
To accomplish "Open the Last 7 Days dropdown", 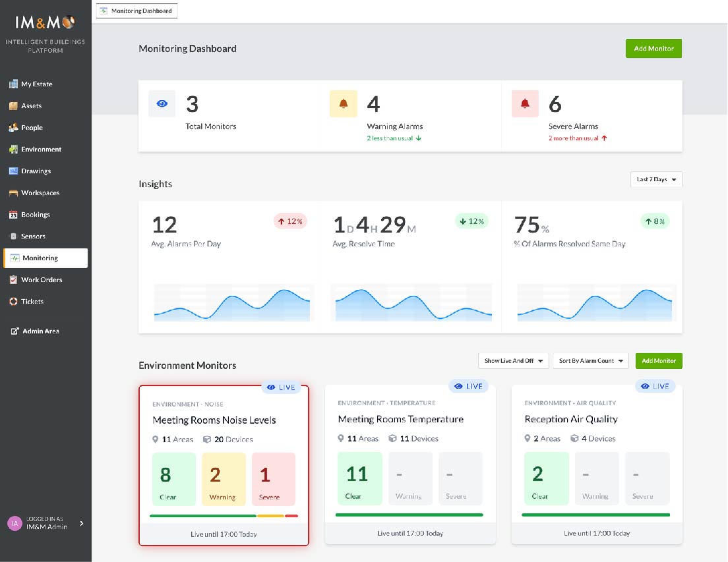I will [x=656, y=179].
